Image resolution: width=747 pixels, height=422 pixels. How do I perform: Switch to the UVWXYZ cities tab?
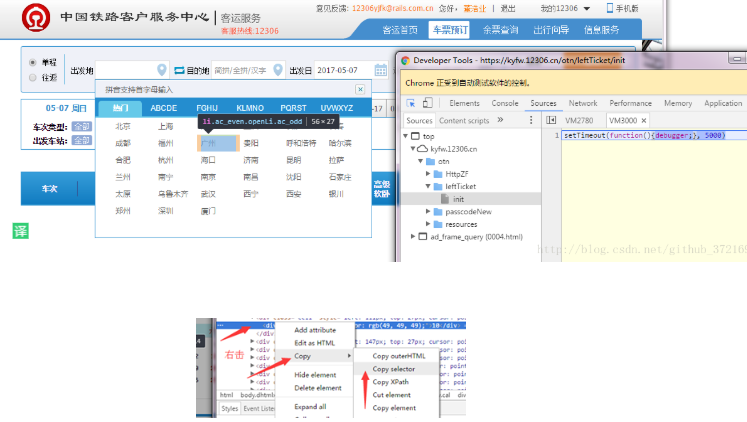pyautogui.click(x=336, y=108)
